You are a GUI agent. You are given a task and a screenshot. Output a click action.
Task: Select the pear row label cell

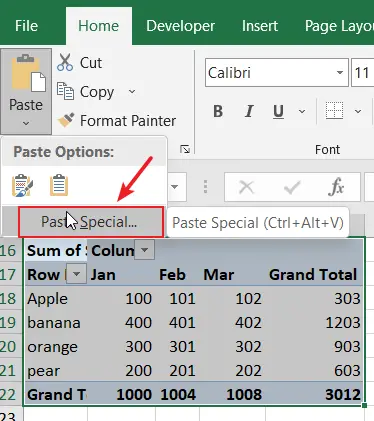(56, 371)
